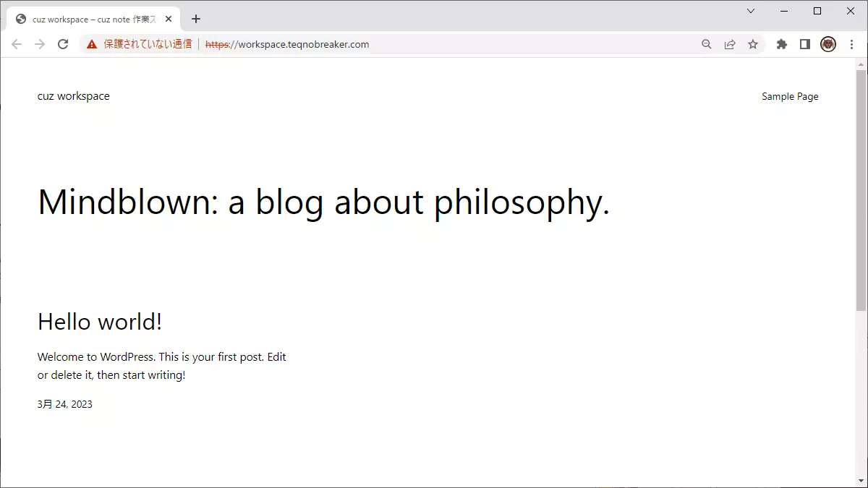Expand the tab search chevron
868x488 pixels.
tap(751, 11)
